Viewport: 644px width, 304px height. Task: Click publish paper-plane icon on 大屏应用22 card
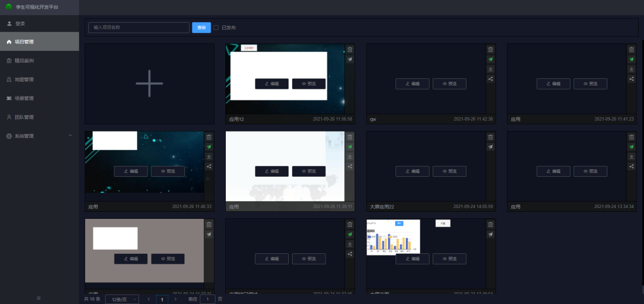pos(490,147)
